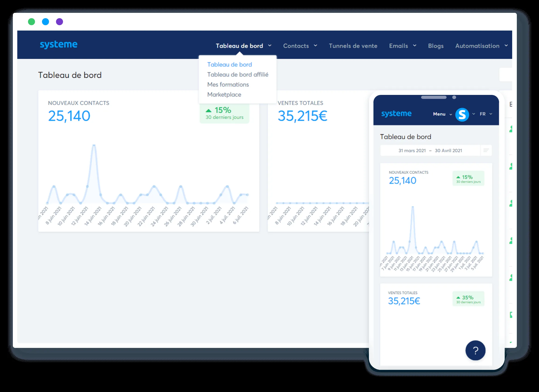Click the blue window dot

point(45,22)
